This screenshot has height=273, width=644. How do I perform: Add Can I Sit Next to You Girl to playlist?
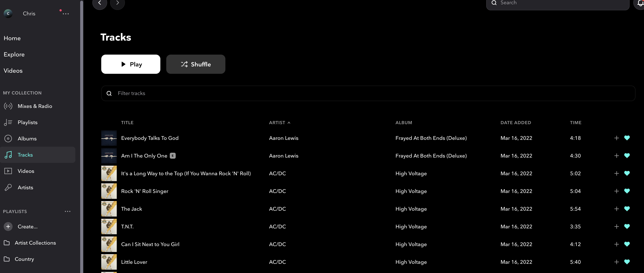(x=616, y=244)
